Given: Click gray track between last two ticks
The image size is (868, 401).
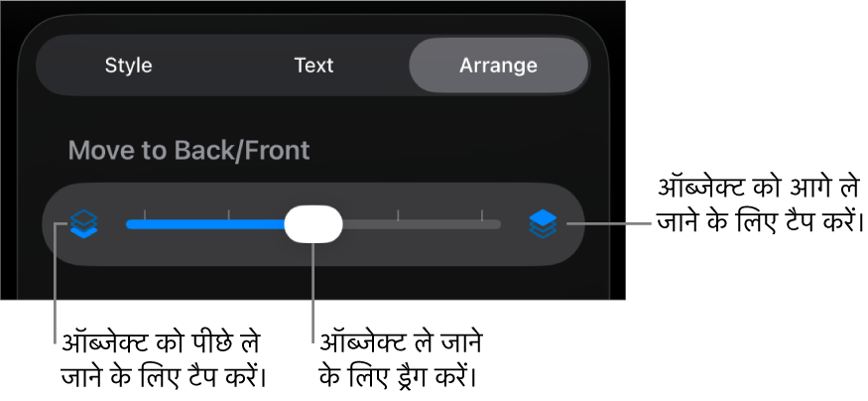Looking at the screenshot, I should click(440, 224).
